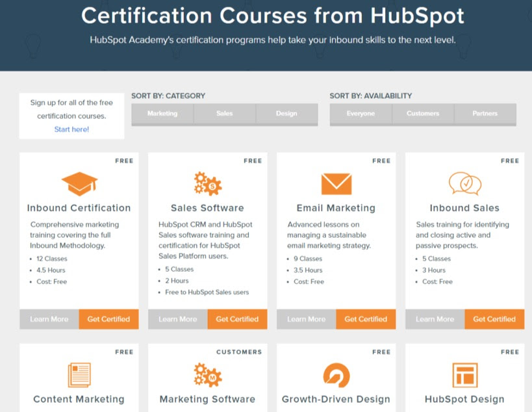Viewport: 532px width, 412px height.
Task: Click the FREE label on Inbound Sales card
Action: pos(510,161)
